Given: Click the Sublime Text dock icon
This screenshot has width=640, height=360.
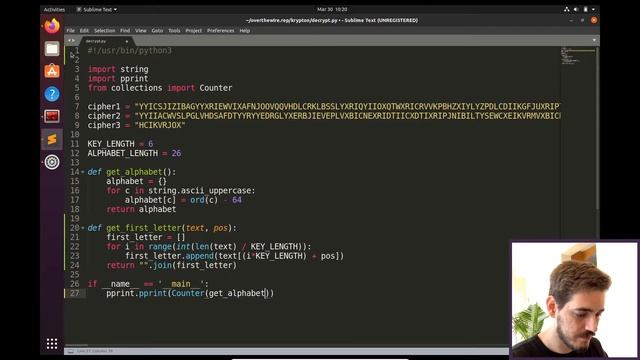Looking at the screenshot, I should pyautogui.click(x=52, y=139).
